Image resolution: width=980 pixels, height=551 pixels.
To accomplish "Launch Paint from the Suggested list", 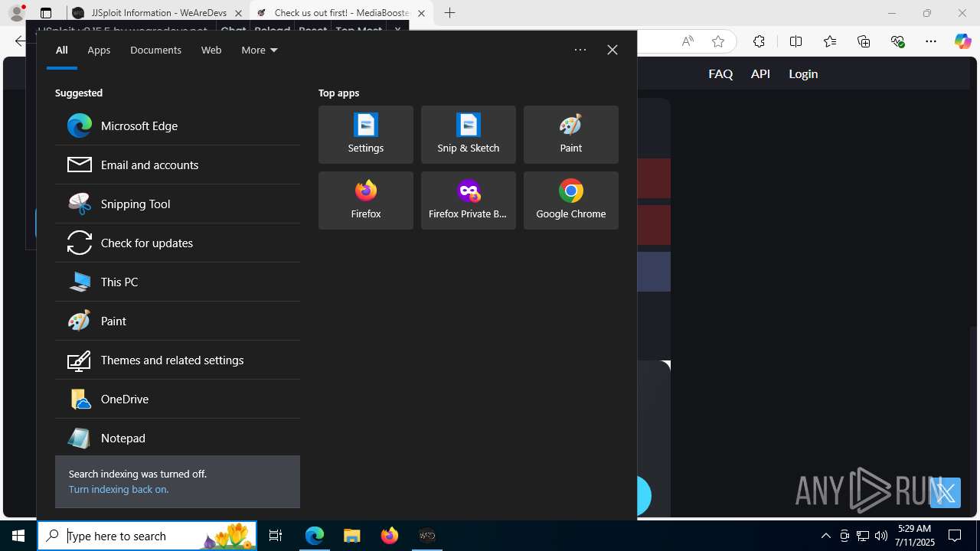I will pos(177,321).
